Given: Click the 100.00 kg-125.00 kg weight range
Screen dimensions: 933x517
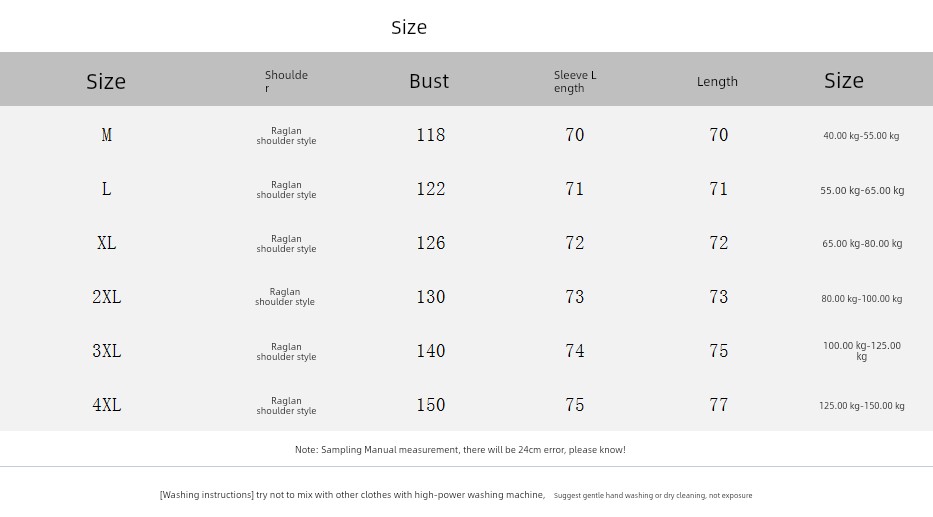Looking at the screenshot, I should [x=862, y=351].
